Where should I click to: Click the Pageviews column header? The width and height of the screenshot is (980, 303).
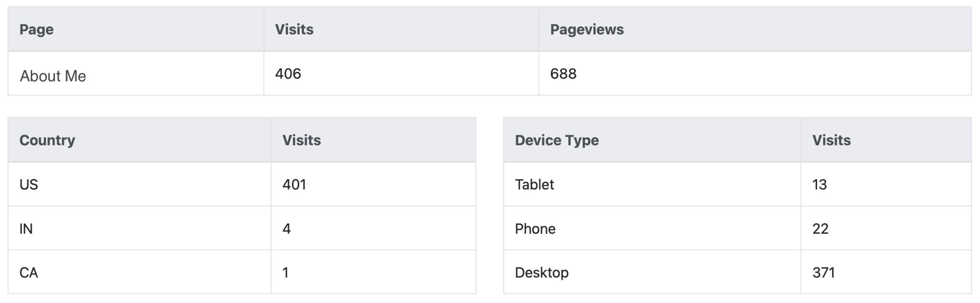coord(586,29)
